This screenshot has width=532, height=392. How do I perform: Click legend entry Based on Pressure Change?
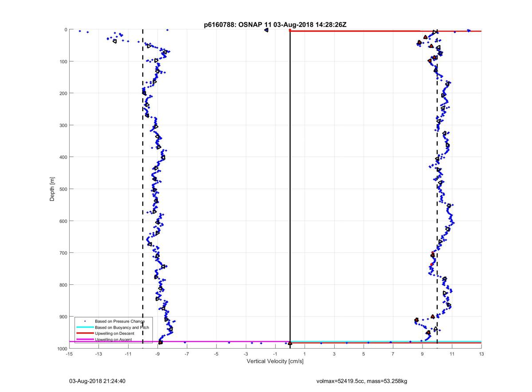(120, 321)
